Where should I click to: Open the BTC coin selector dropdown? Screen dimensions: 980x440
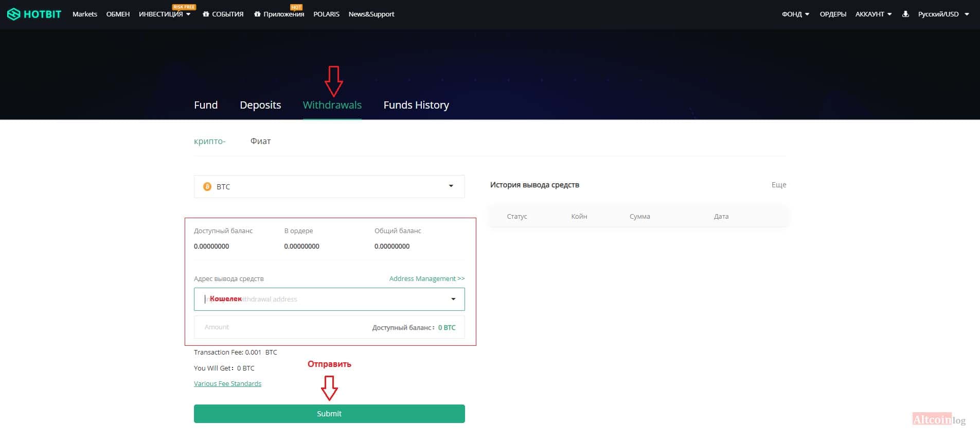click(x=329, y=187)
